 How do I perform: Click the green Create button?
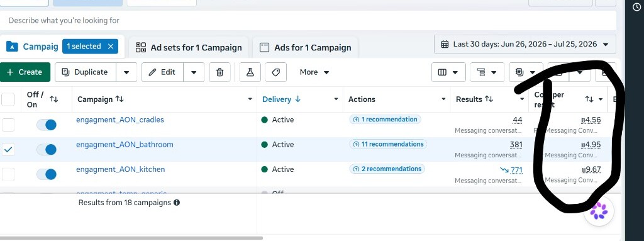click(25, 72)
